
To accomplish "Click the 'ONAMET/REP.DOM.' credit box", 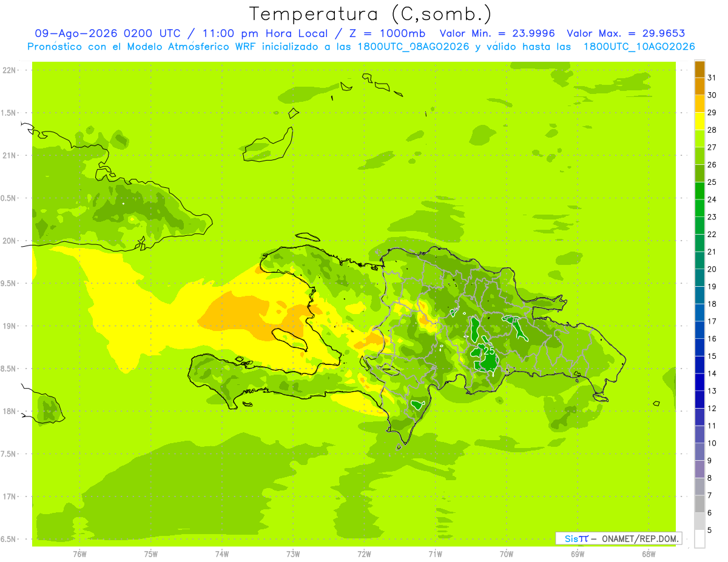I will [x=619, y=538].
